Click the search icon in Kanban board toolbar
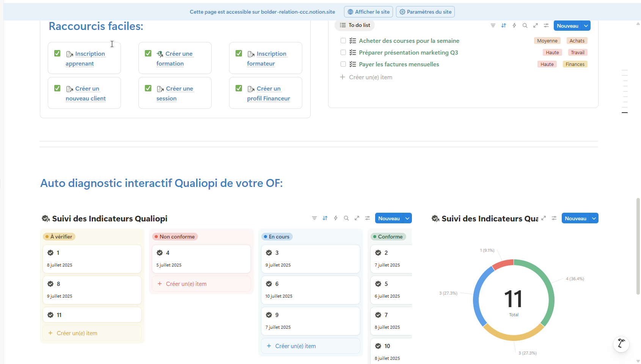Image resolution: width=641 pixels, height=364 pixels. [346, 218]
